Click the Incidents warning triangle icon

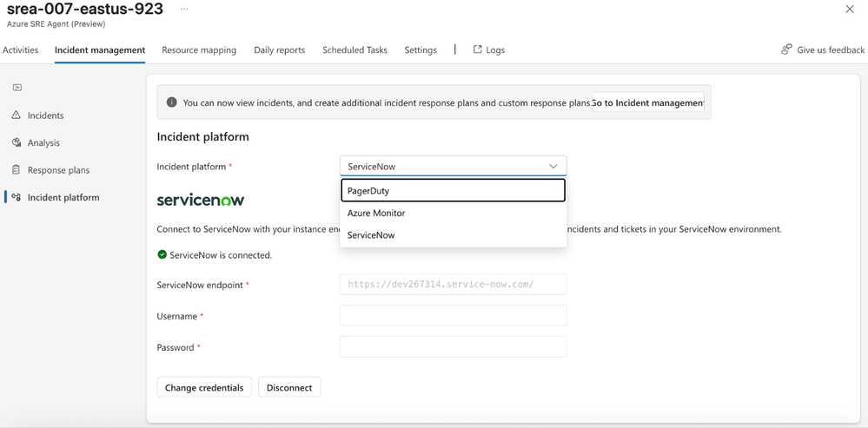17,115
